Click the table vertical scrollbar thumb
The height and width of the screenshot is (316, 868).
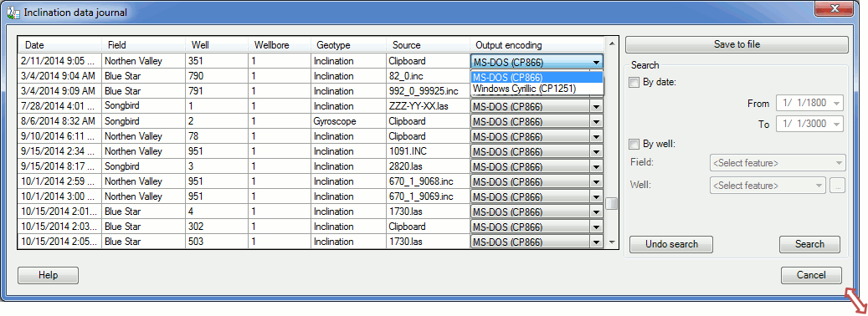tap(612, 204)
